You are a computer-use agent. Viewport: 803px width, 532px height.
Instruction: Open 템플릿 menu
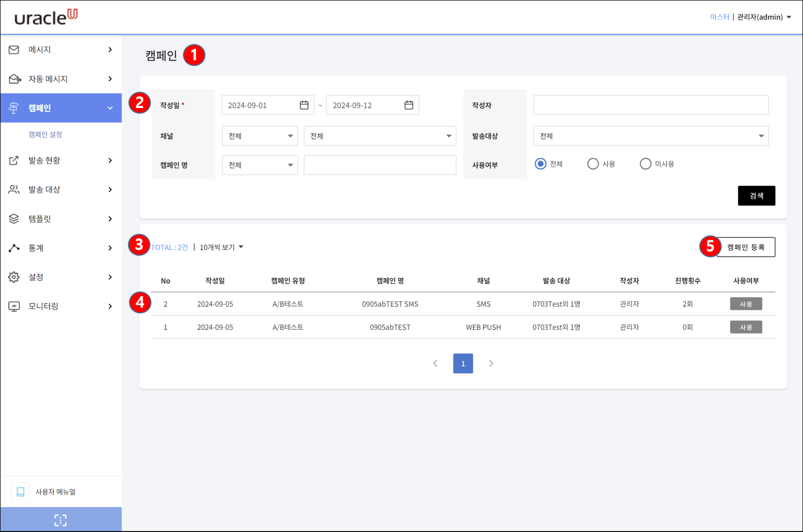point(61,219)
